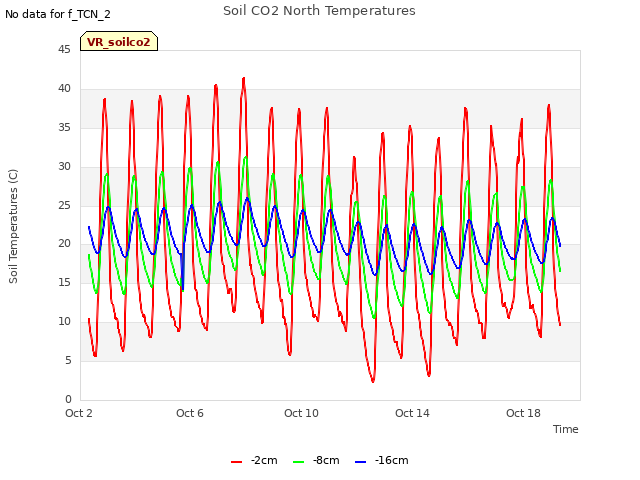Click the Oct 6 x-axis tick label

click(190, 413)
